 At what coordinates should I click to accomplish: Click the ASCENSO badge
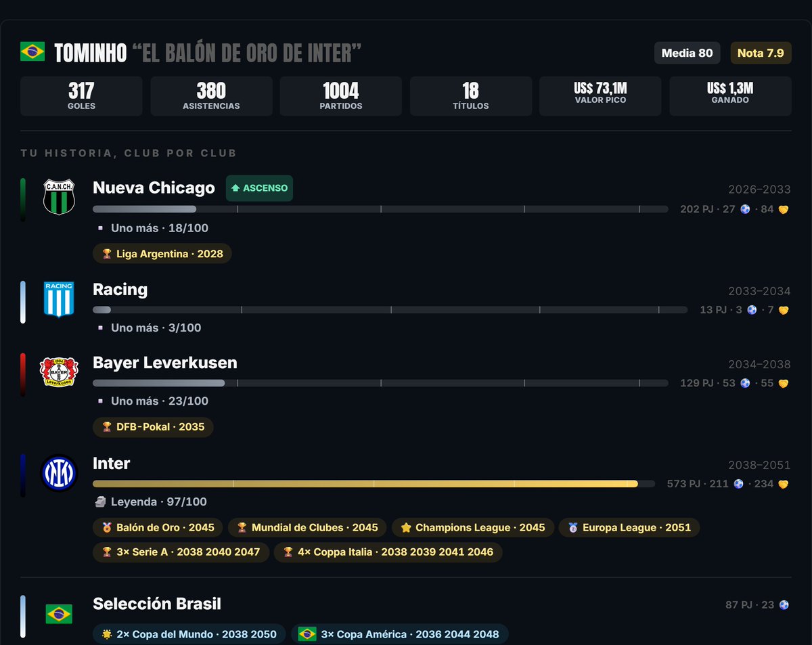tap(259, 188)
